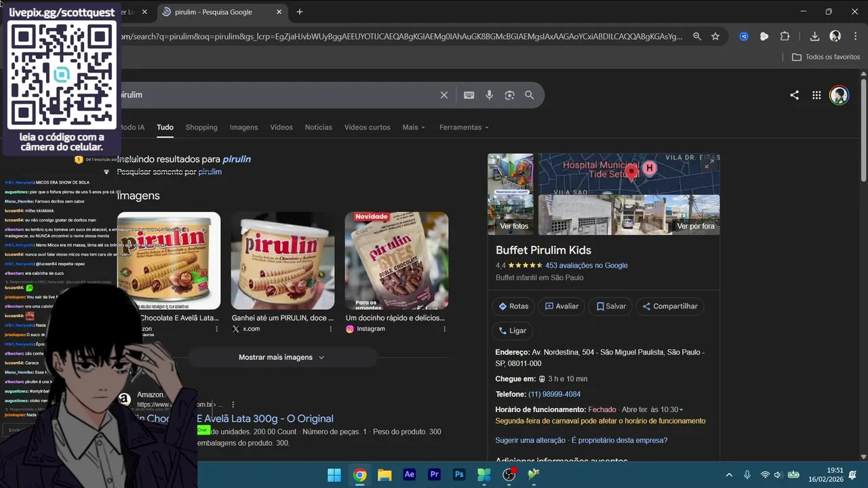Open a new browser tab

[x=300, y=12]
